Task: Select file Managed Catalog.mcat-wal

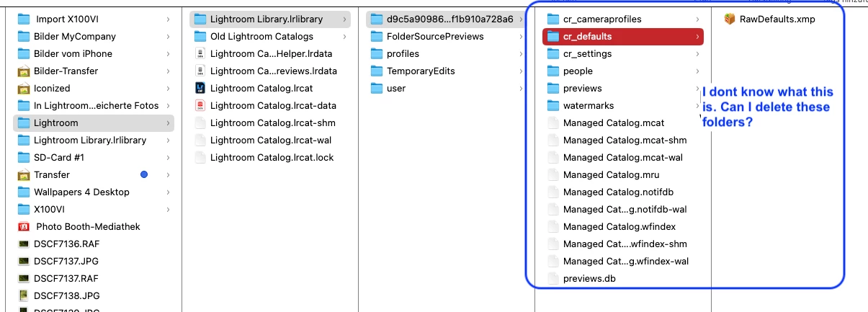Action: click(623, 157)
